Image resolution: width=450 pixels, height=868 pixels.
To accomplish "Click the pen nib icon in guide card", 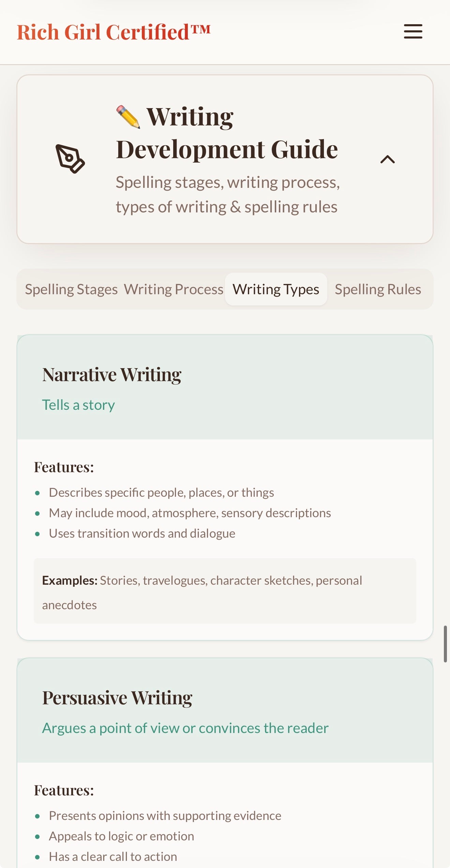I will 70,159.
